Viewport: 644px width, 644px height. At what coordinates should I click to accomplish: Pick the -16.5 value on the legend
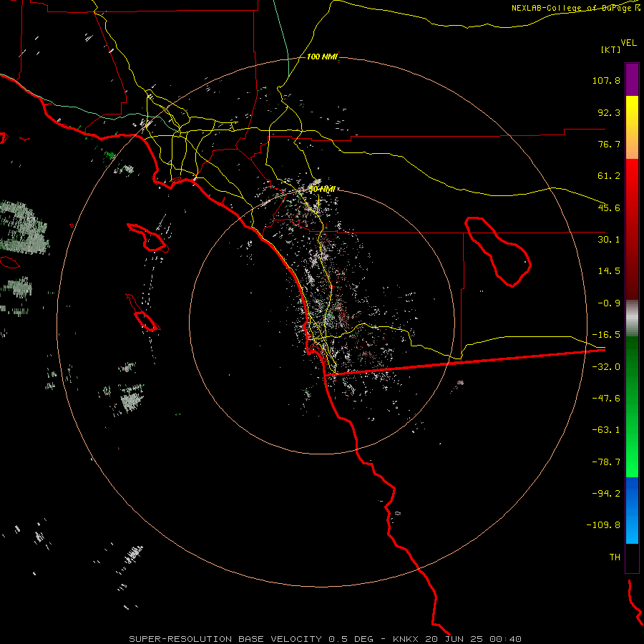tap(606, 335)
